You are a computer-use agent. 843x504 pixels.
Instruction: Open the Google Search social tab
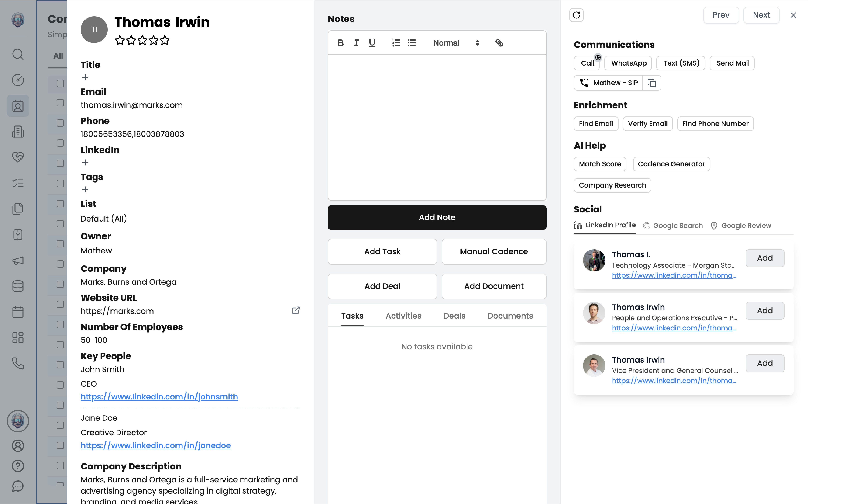pos(673,226)
